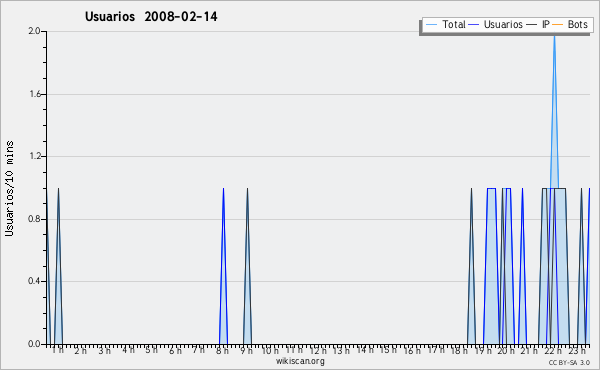This screenshot has height=370, width=600.
Task: Click the '7 h' x-axis label
Action: 198,350
